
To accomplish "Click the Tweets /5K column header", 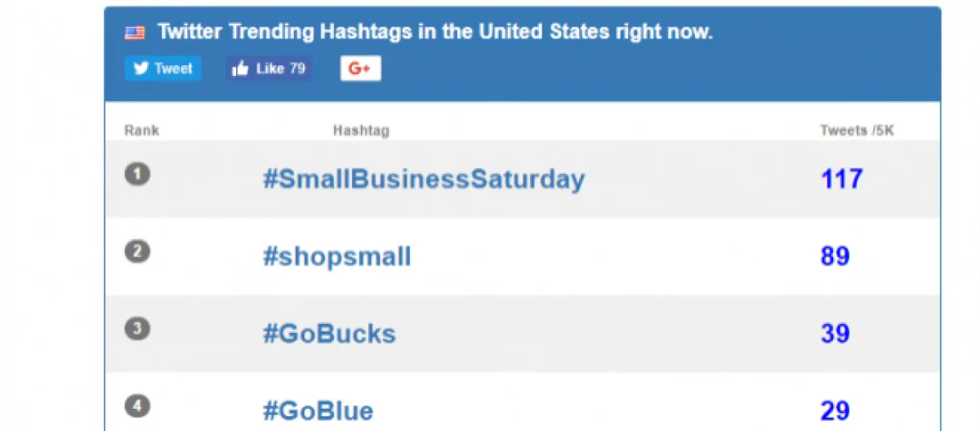I will pyautogui.click(x=857, y=131).
